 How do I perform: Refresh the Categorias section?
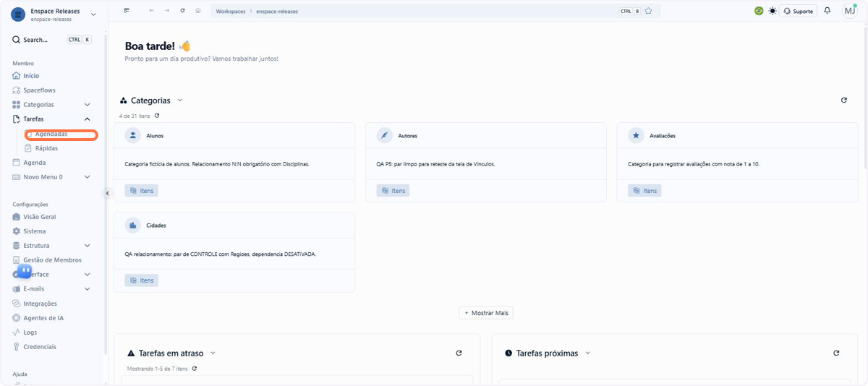coord(843,100)
